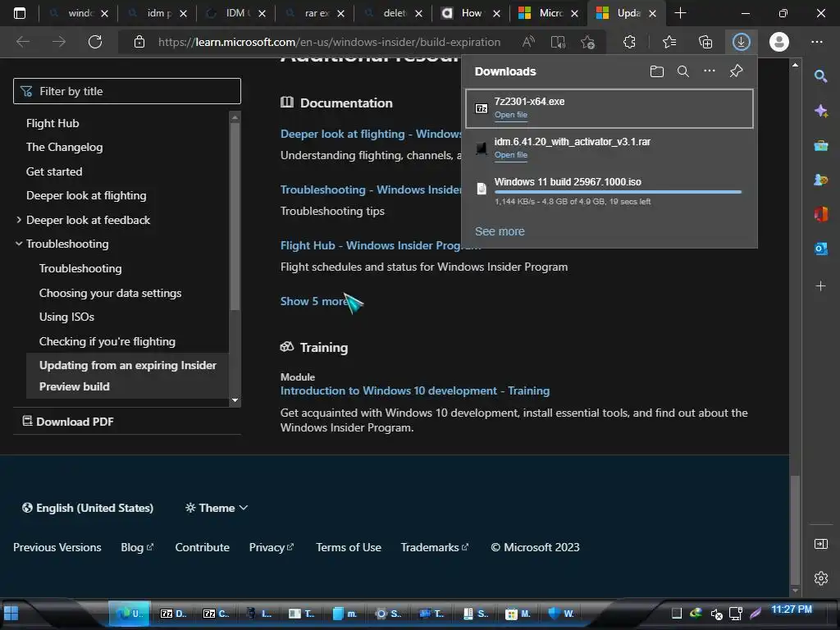Open the Using ISOs article
Image resolution: width=840 pixels, height=630 pixels.
tap(66, 317)
